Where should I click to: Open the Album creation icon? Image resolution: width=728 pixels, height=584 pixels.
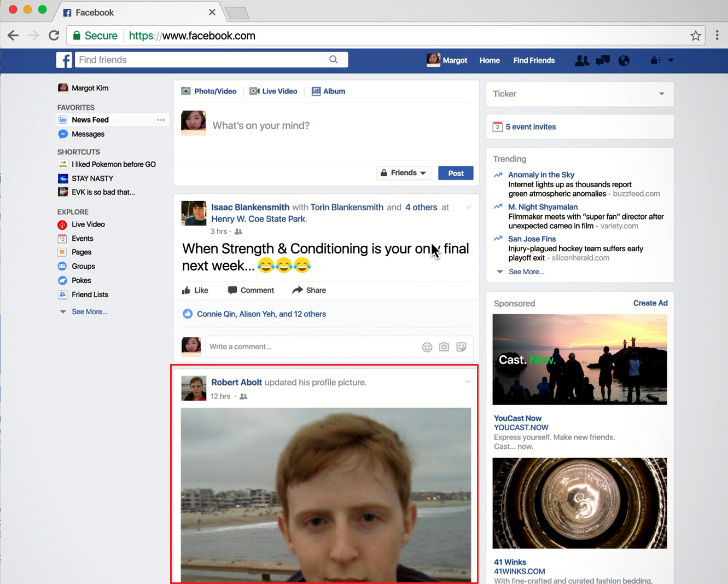(x=316, y=91)
